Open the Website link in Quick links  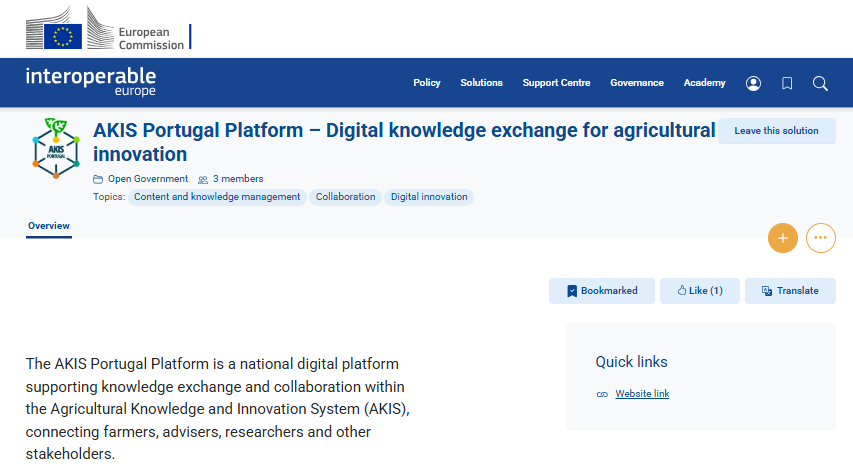(x=642, y=394)
